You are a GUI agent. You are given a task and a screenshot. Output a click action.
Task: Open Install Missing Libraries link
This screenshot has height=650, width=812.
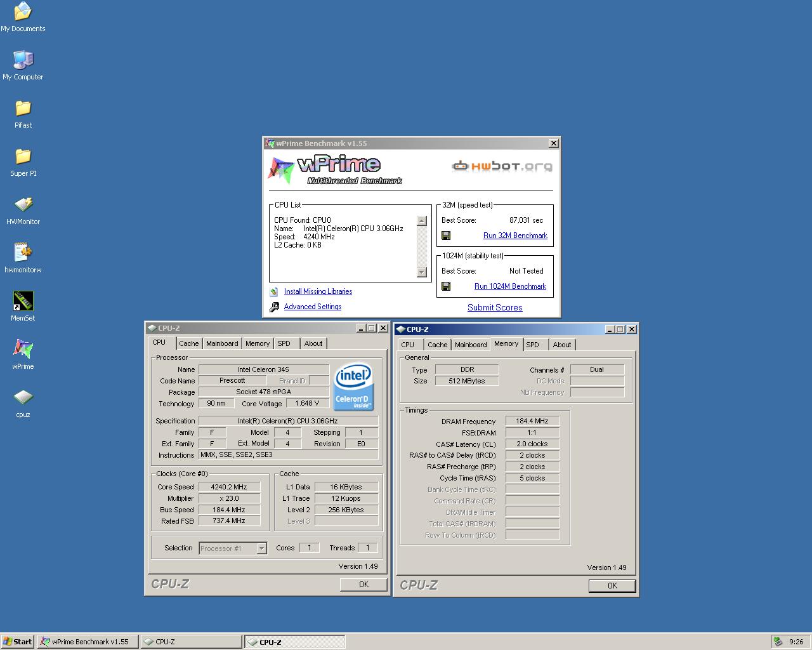tap(318, 291)
